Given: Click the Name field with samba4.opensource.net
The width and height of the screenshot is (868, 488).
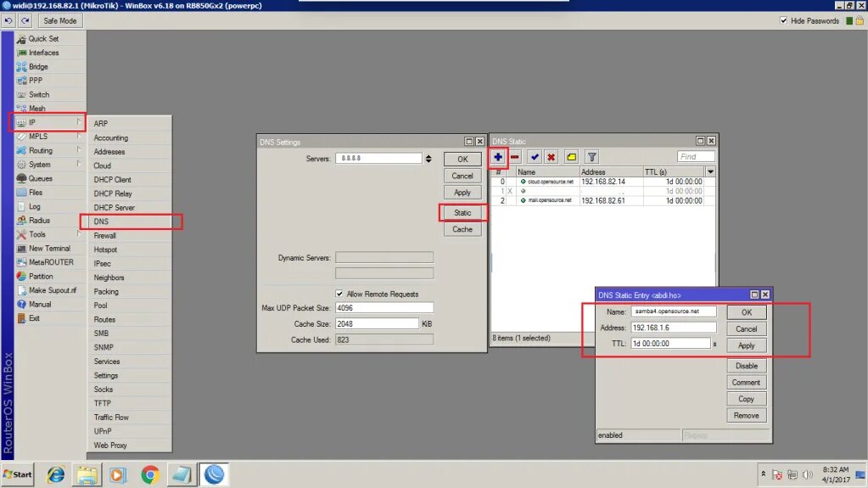Looking at the screenshot, I should (x=673, y=311).
